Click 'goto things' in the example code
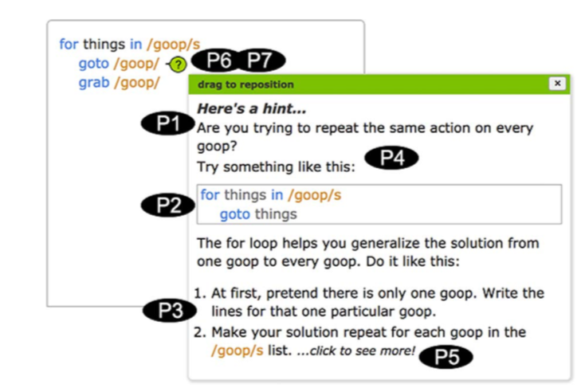Screen dimensions: 585x392 click(x=258, y=214)
